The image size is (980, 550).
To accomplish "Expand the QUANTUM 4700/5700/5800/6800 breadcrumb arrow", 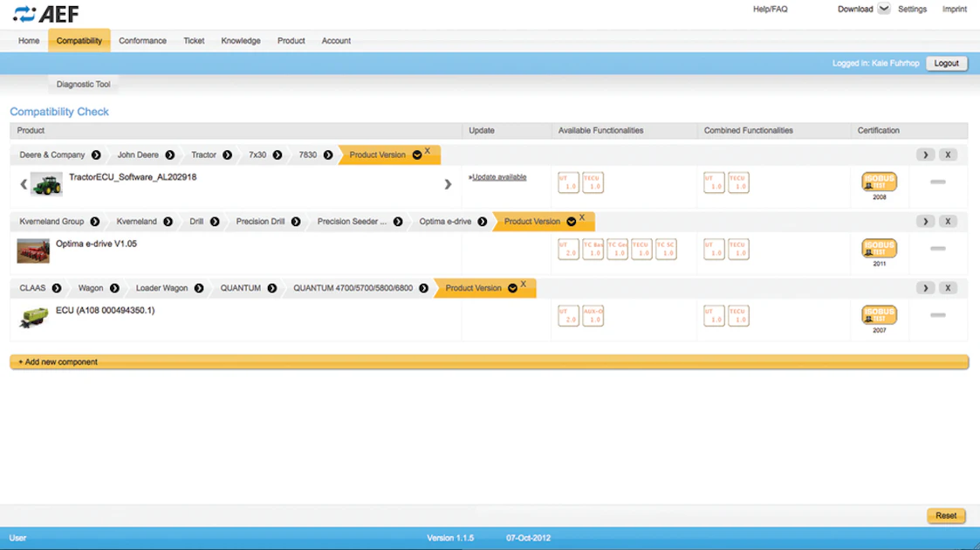I will click(424, 288).
